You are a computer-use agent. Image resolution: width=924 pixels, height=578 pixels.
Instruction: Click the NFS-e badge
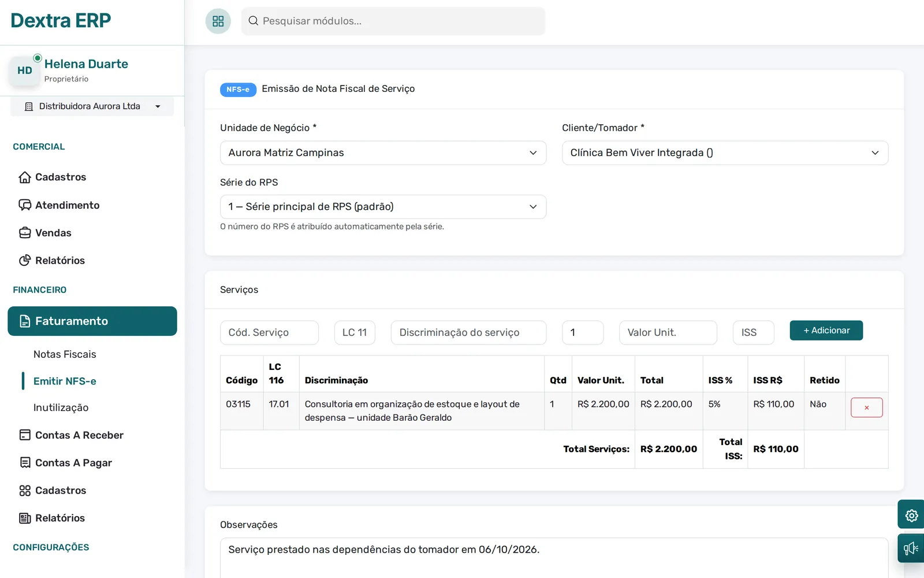pos(238,90)
